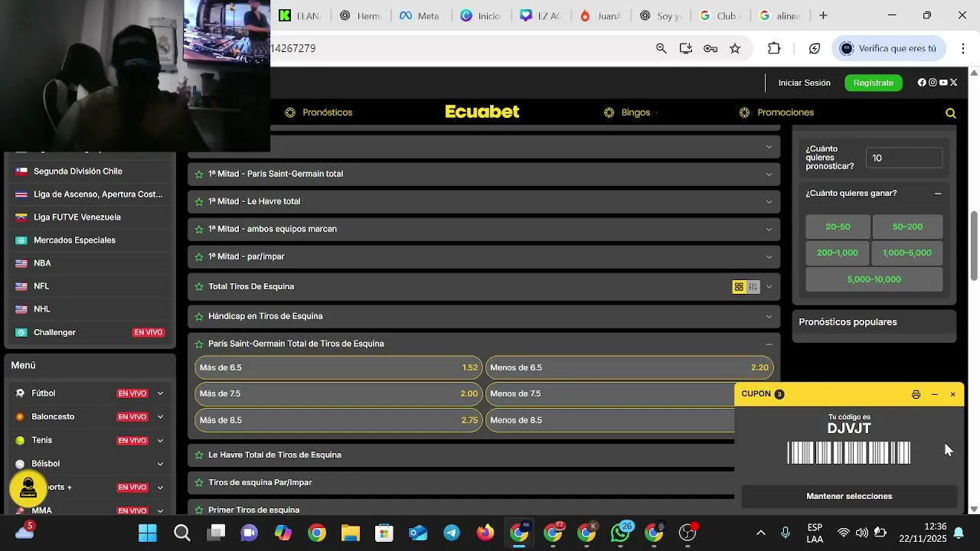Viewport: 980px width, 551px height.
Task: Favorite the Total Tiros De Esquina market
Action: 199,287
